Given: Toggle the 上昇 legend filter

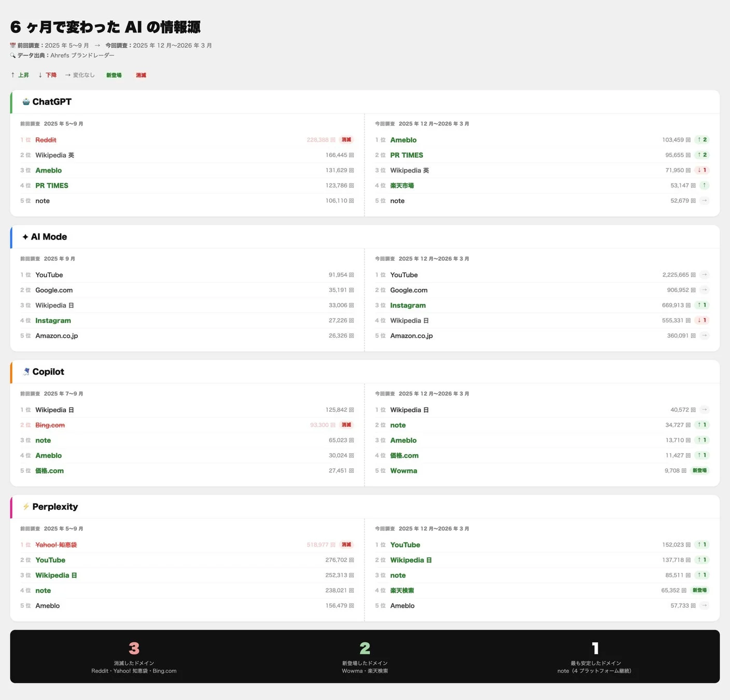Looking at the screenshot, I should (20, 75).
